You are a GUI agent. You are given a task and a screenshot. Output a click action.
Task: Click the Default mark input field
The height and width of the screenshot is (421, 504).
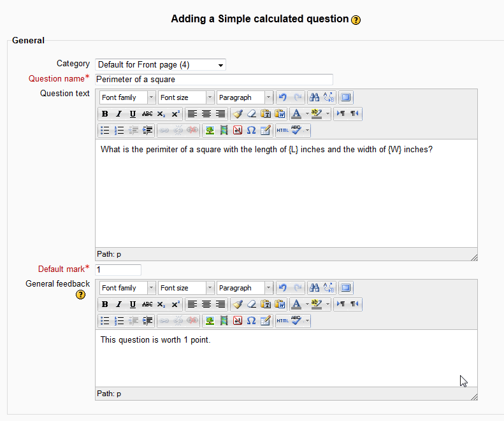click(x=119, y=270)
